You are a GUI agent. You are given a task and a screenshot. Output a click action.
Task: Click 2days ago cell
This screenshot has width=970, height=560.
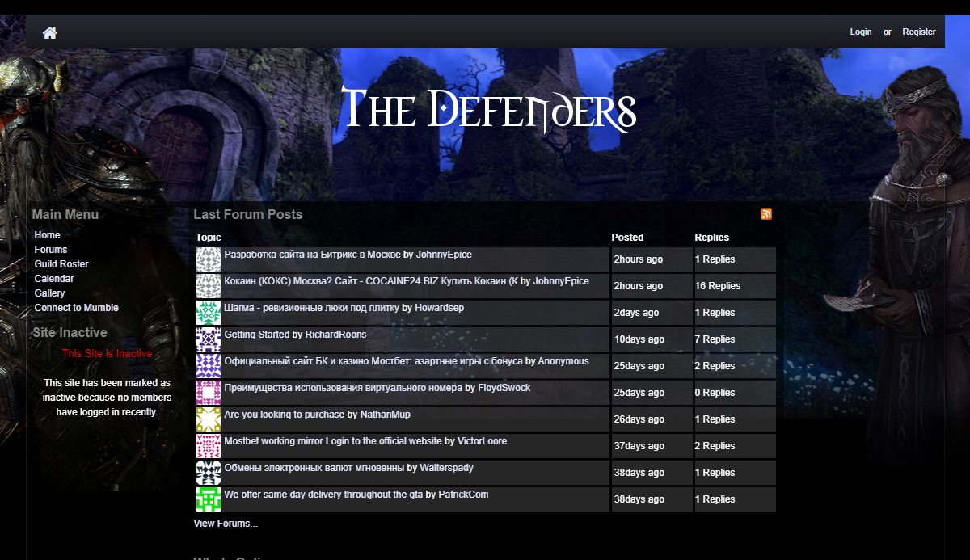pos(652,313)
